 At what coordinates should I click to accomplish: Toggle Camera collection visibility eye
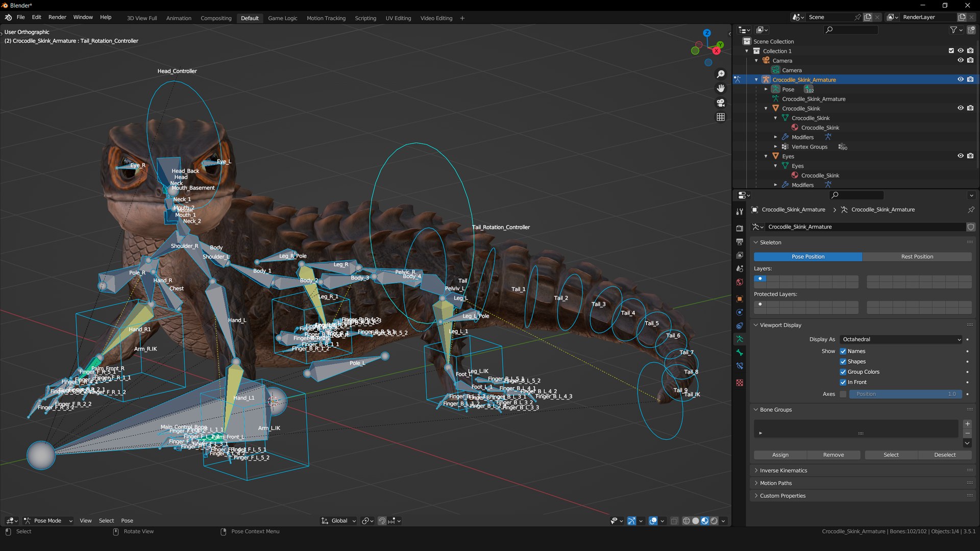960,60
